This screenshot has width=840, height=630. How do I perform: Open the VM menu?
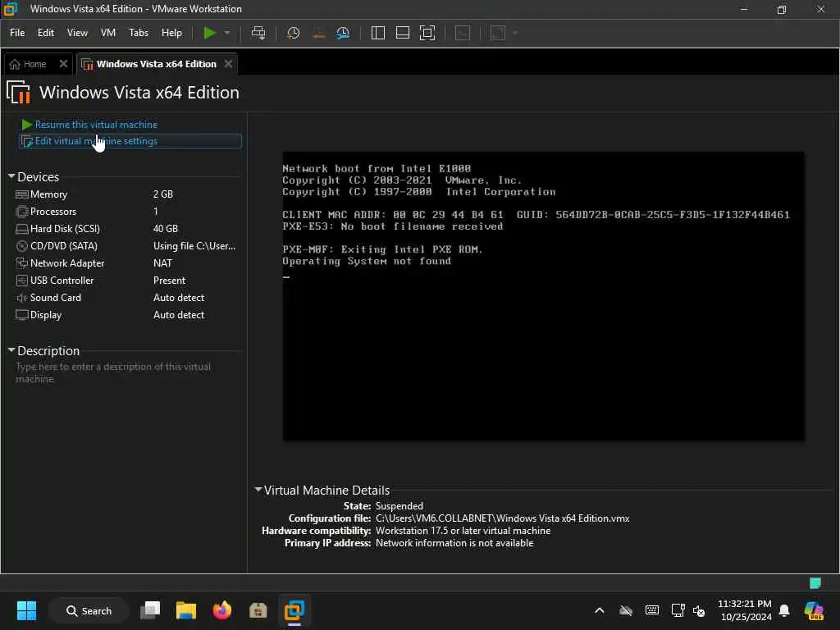pyautogui.click(x=108, y=33)
